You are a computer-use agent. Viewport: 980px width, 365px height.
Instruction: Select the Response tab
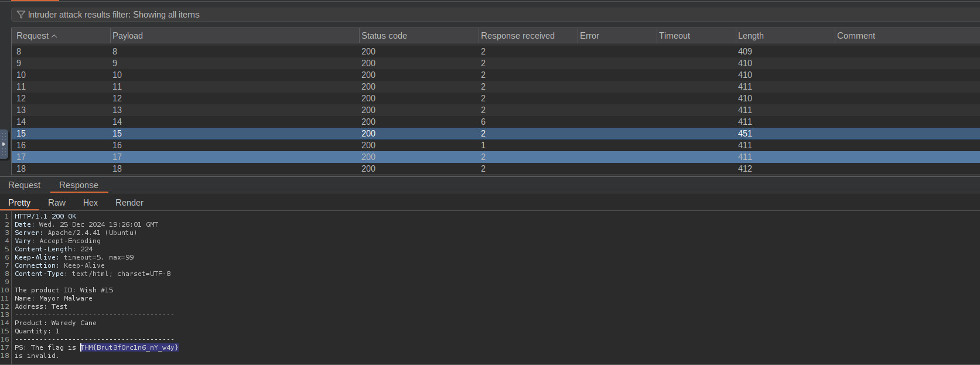coord(78,185)
